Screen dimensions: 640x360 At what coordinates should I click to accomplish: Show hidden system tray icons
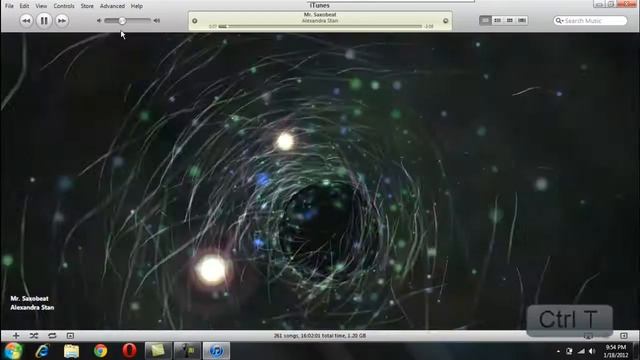coord(558,351)
